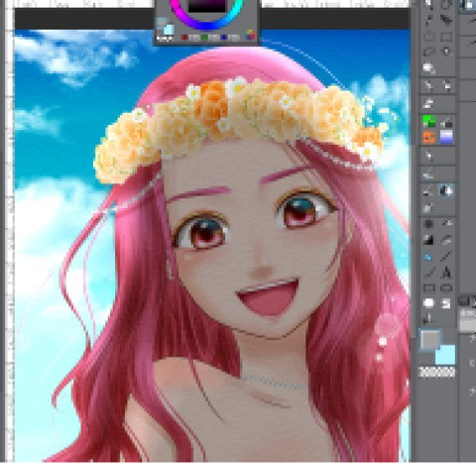Screen dimensions: 476x463
Task: Select the diagonal straight line tool
Action: [446, 256]
